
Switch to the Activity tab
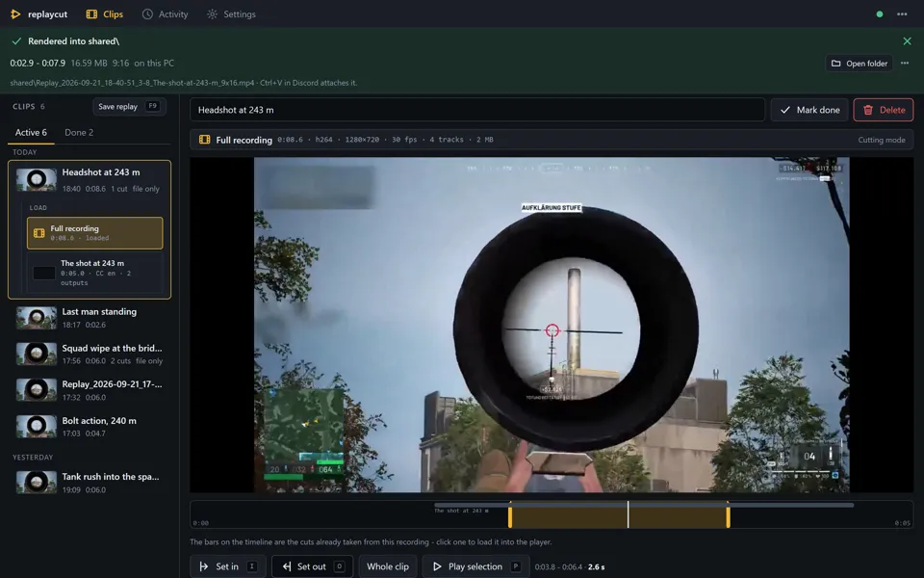165,14
